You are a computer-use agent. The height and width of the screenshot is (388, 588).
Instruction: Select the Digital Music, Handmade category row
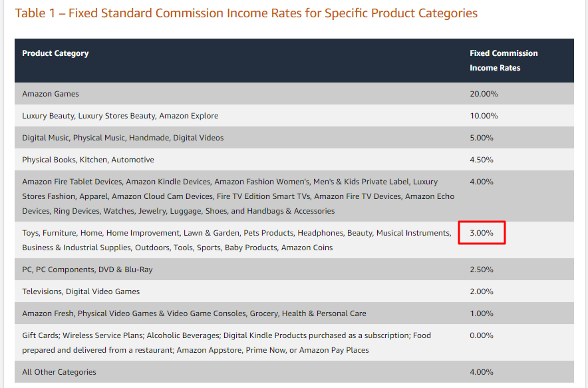(295, 137)
